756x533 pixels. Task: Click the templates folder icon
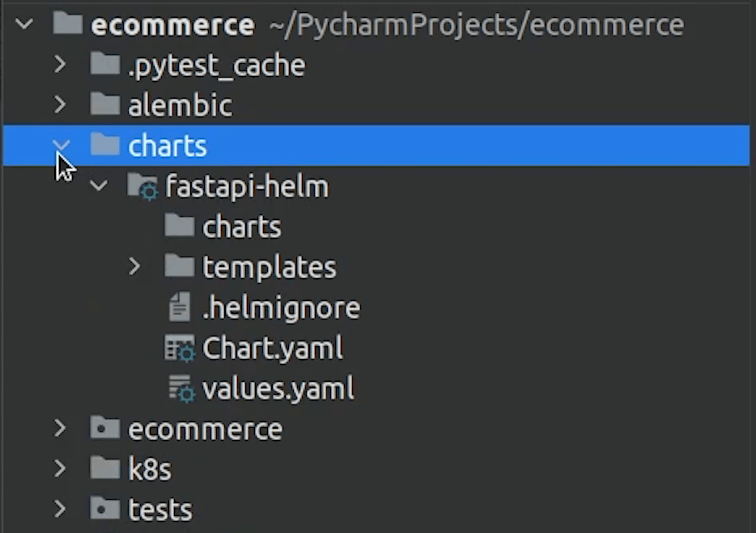click(181, 267)
